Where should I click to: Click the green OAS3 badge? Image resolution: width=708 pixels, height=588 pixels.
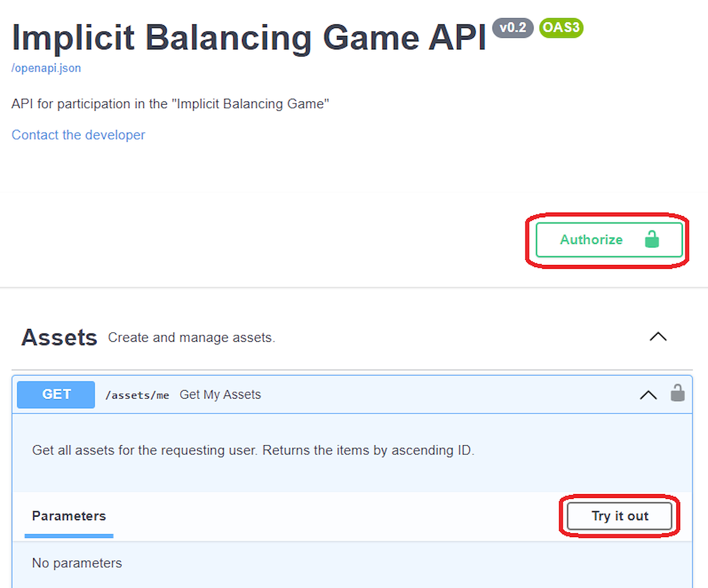[561, 27]
